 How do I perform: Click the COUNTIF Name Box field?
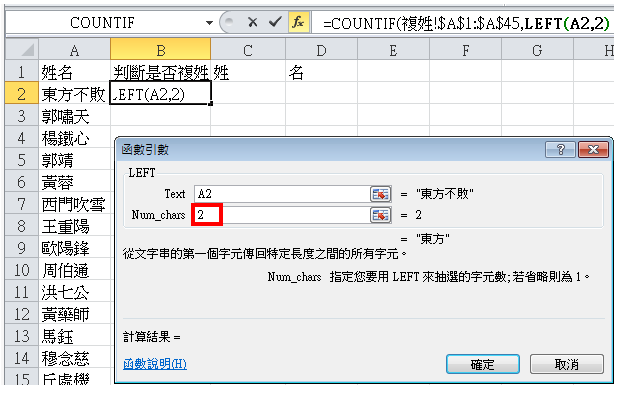(x=102, y=23)
